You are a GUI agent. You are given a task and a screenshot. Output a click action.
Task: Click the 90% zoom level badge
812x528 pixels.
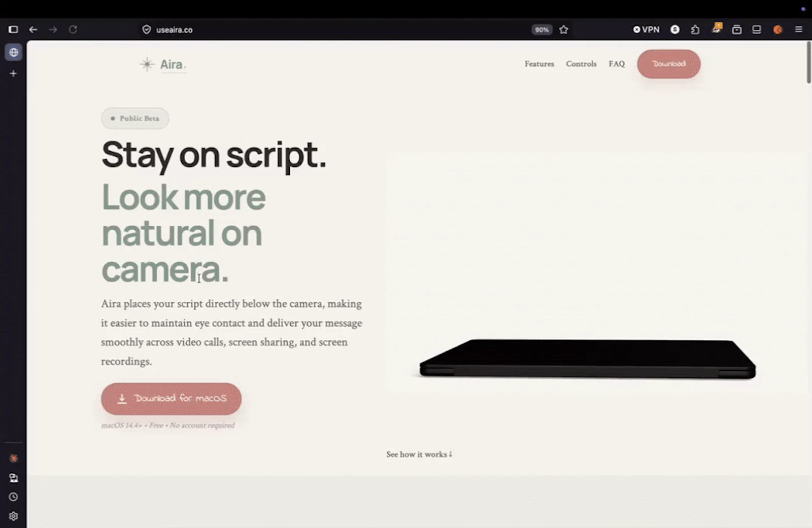tap(542, 29)
